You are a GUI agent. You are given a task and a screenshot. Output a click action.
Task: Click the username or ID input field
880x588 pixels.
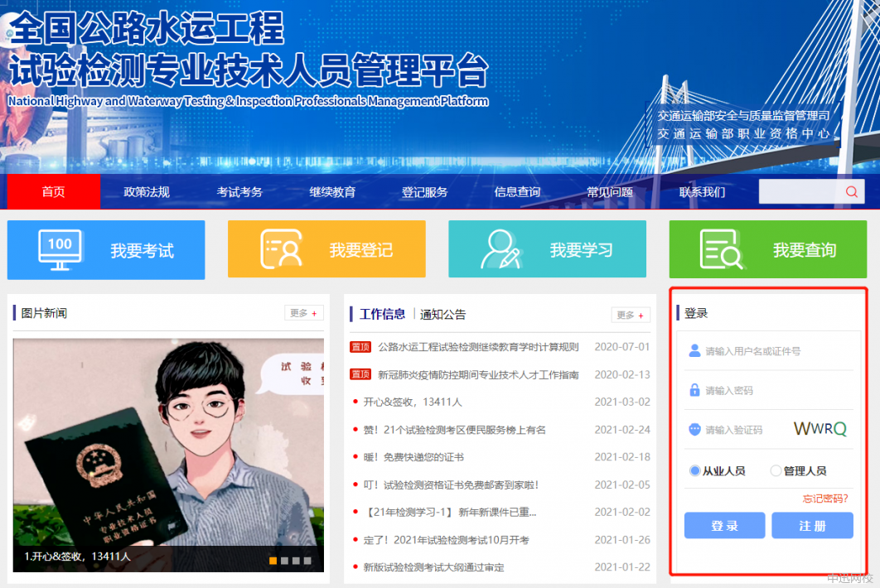pyautogui.click(x=775, y=351)
